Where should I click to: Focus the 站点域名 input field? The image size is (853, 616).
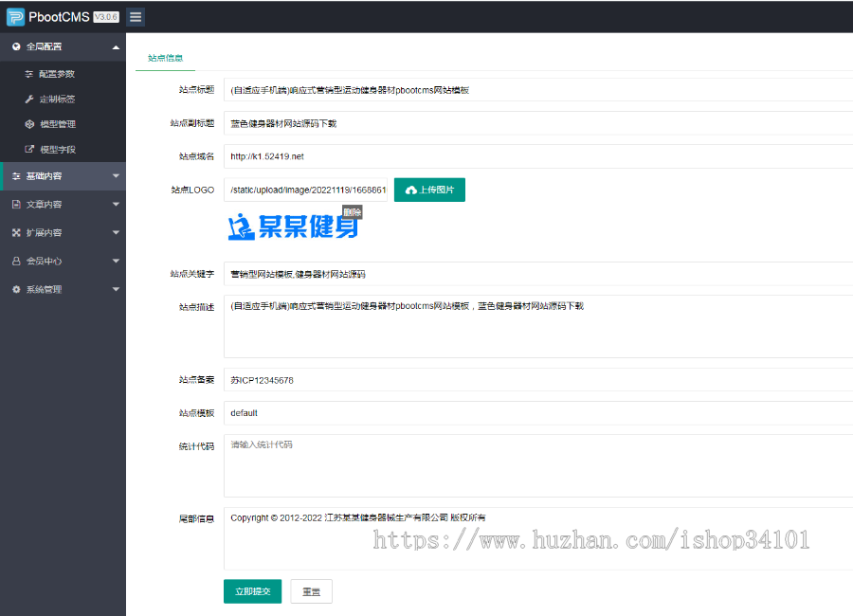pos(538,156)
